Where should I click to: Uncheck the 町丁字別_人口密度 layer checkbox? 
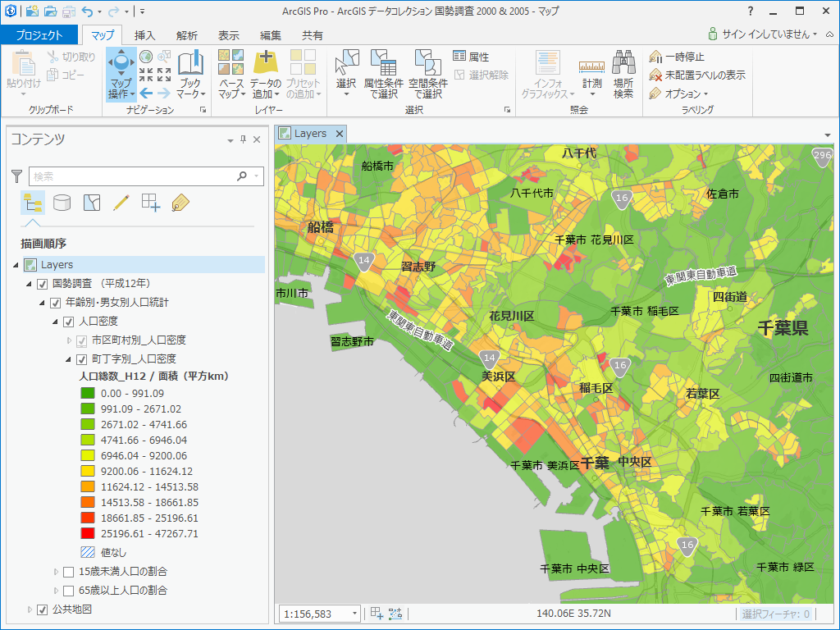point(81,359)
